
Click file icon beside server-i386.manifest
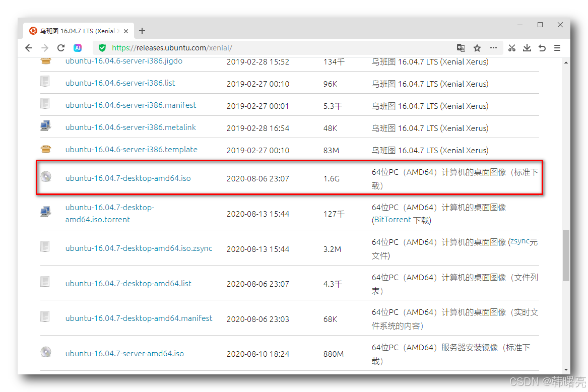[x=45, y=103]
